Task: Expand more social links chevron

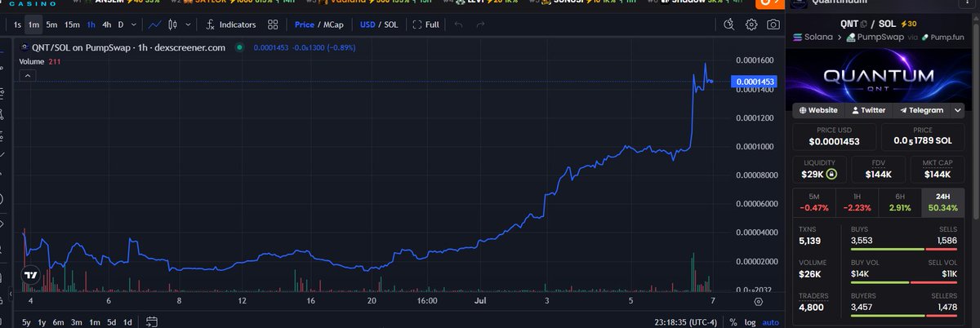Action: [x=960, y=110]
